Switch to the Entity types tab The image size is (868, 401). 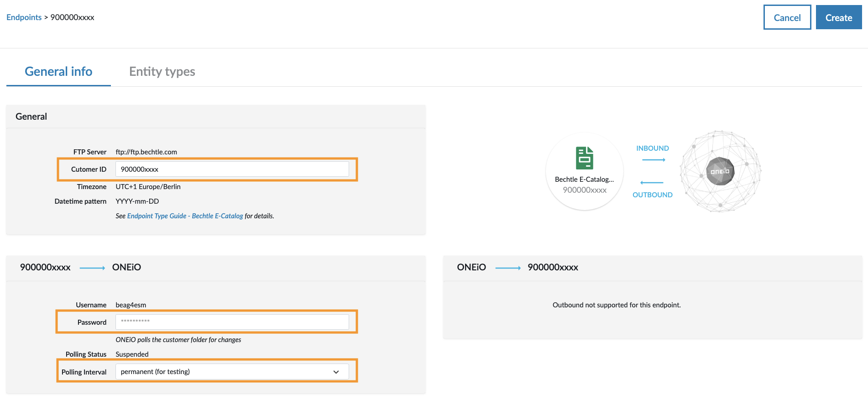162,72
